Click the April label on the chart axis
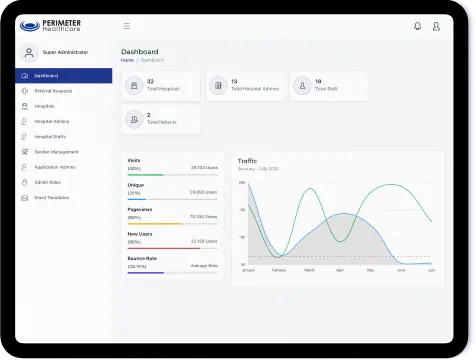This screenshot has width=476, height=360. (x=340, y=270)
